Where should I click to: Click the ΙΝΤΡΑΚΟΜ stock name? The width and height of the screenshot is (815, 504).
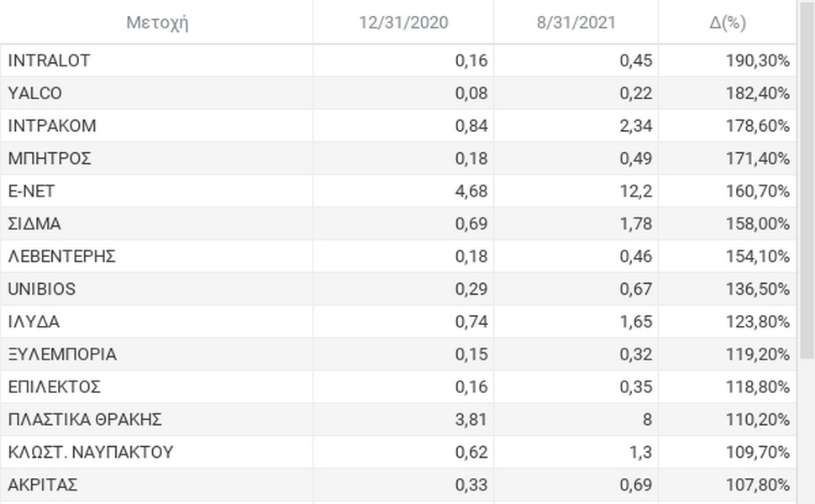pyautogui.click(x=52, y=126)
